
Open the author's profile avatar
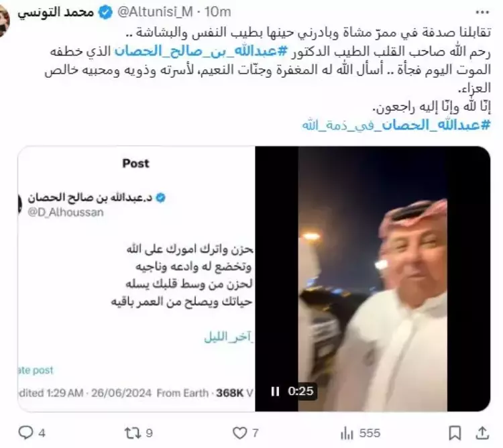[4, 21]
